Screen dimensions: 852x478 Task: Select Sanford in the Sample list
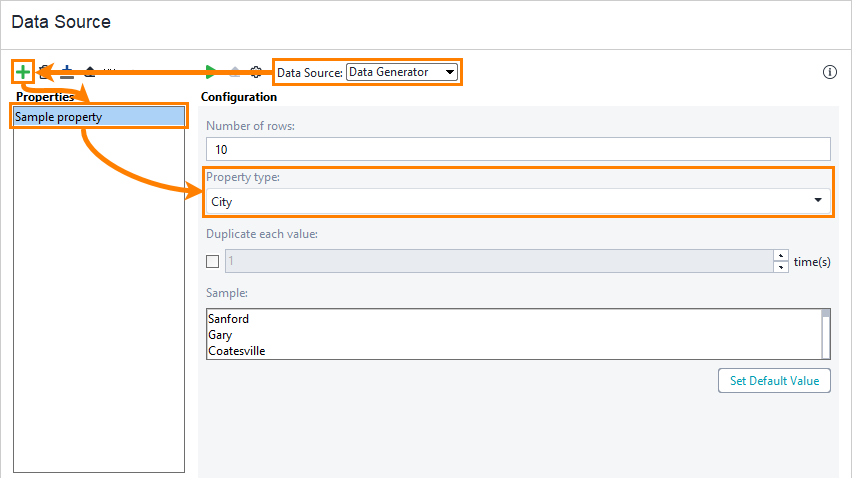[229, 319]
